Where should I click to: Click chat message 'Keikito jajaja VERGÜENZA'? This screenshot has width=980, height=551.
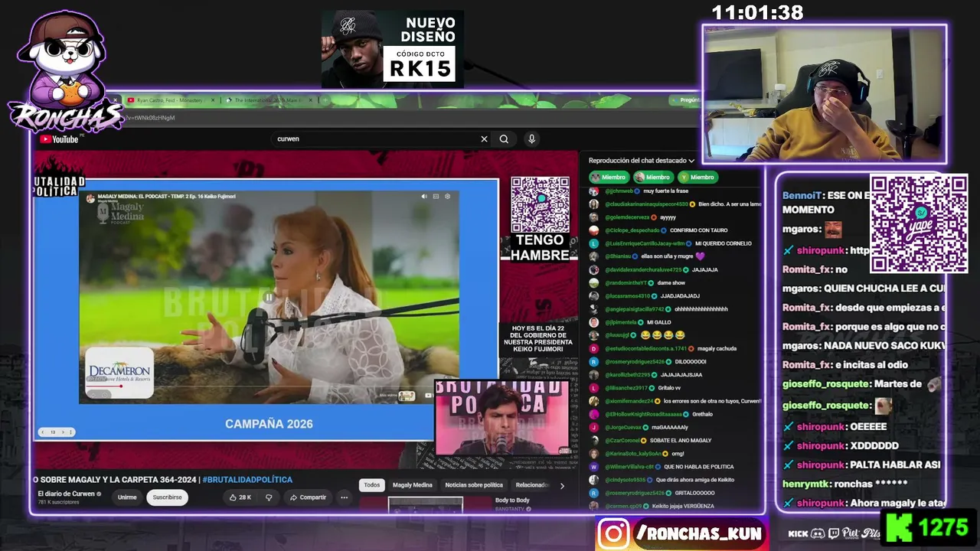(x=683, y=506)
